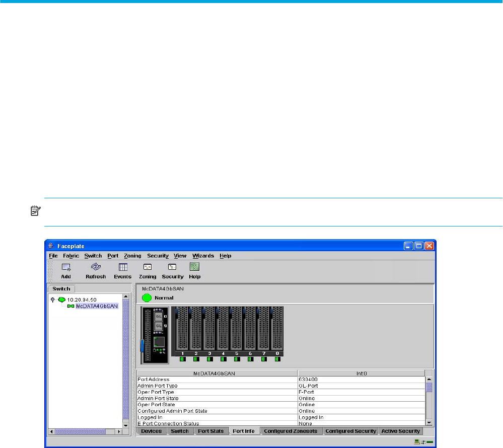Select GL port 0 on faceplate
503x448 pixels.
pyautogui.click(x=159, y=317)
